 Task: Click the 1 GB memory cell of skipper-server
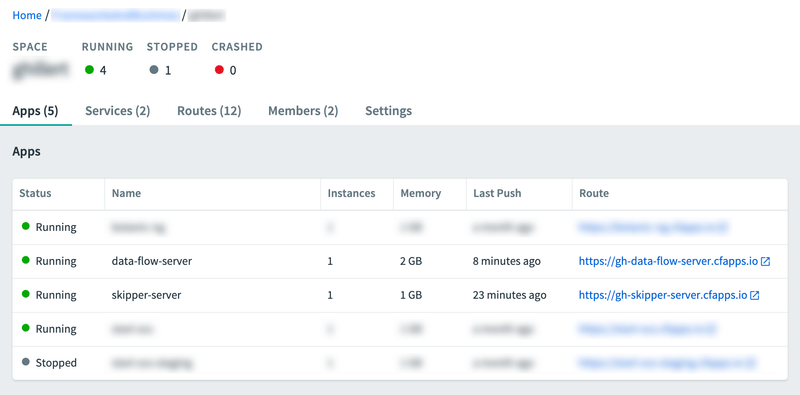411,295
